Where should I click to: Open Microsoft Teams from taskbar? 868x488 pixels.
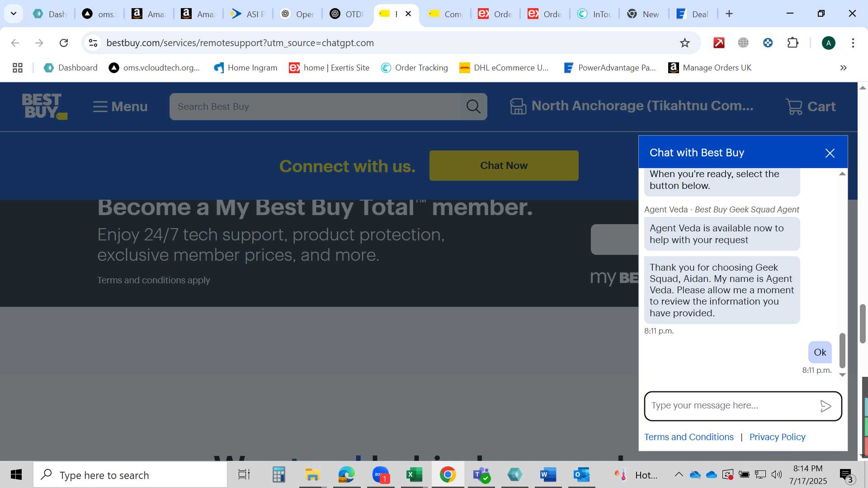[481, 475]
